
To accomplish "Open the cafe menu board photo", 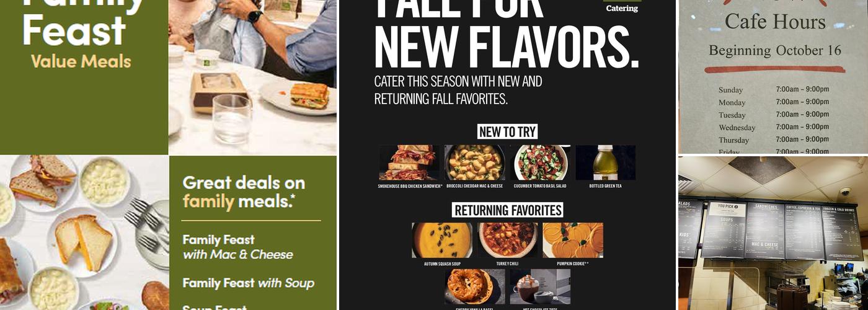I will tap(773, 233).
